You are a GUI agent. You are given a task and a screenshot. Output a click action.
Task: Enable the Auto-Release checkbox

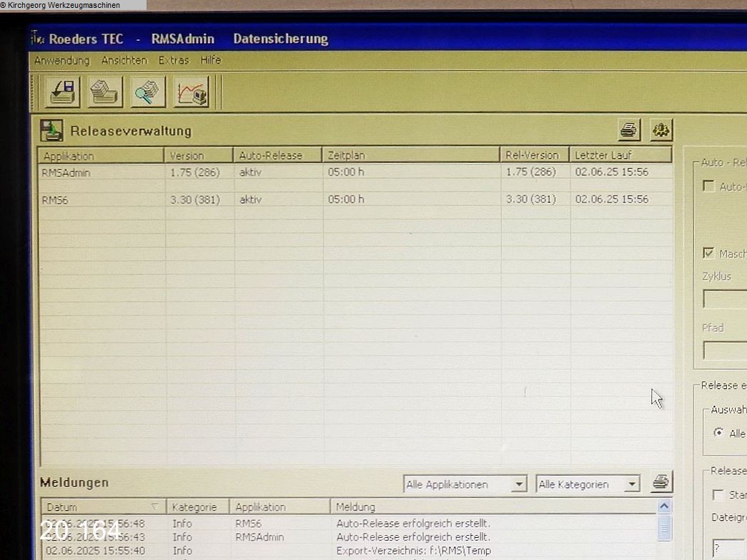coord(709,186)
